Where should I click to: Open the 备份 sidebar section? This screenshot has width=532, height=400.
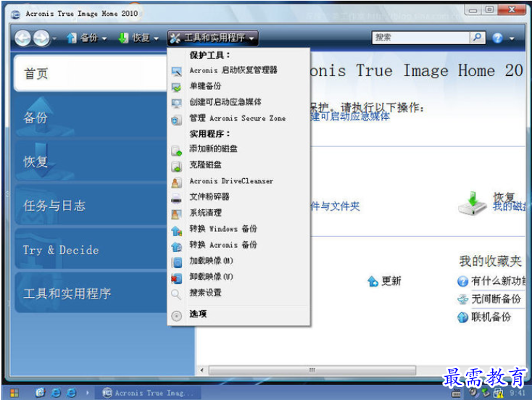pyautogui.click(x=91, y=117)
